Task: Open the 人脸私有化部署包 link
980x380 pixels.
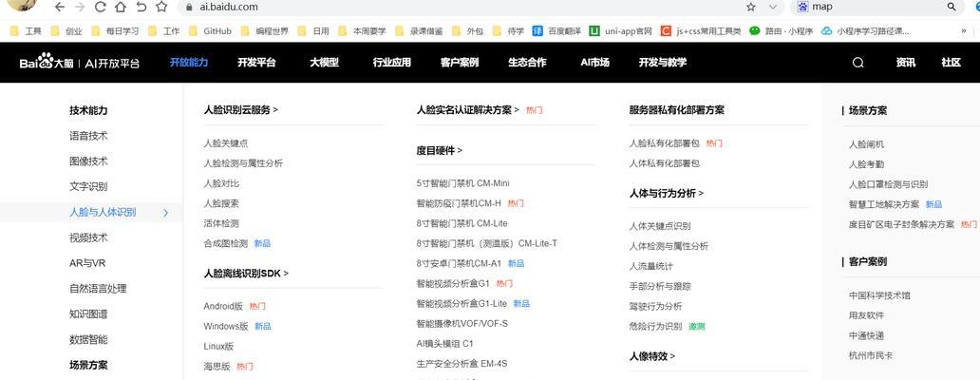Action: pos(665,143)
